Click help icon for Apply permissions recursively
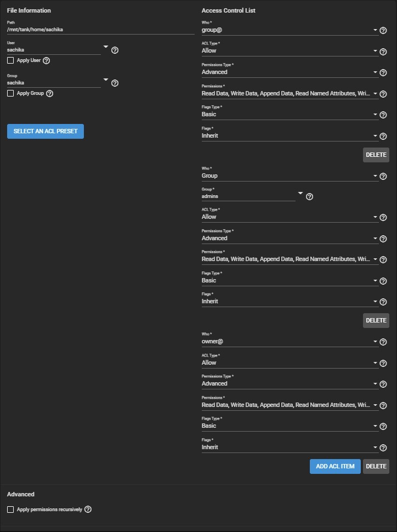 pyautogui.click(x=88, y=510)
